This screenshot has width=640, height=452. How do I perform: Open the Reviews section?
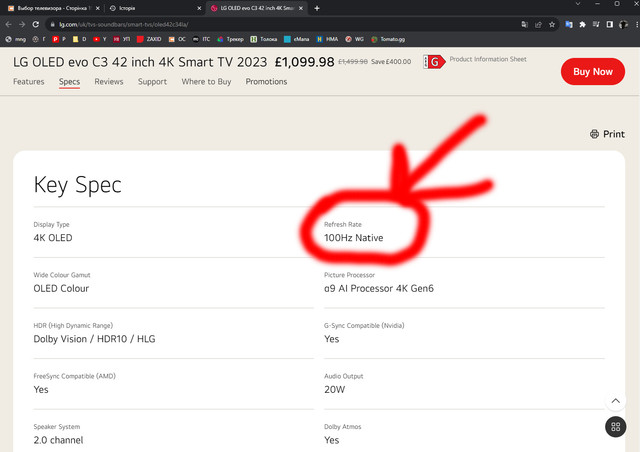pyautogui.click(x=109, y=82)
